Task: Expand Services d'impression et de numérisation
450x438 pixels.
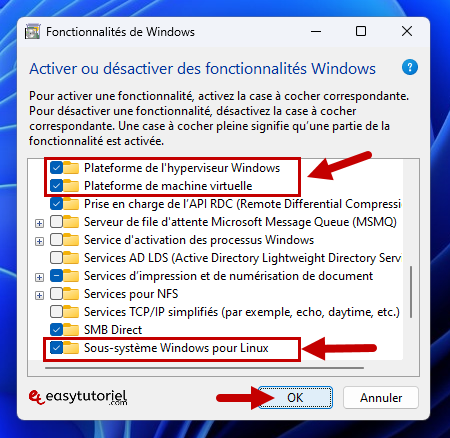Action: (39, 277)
